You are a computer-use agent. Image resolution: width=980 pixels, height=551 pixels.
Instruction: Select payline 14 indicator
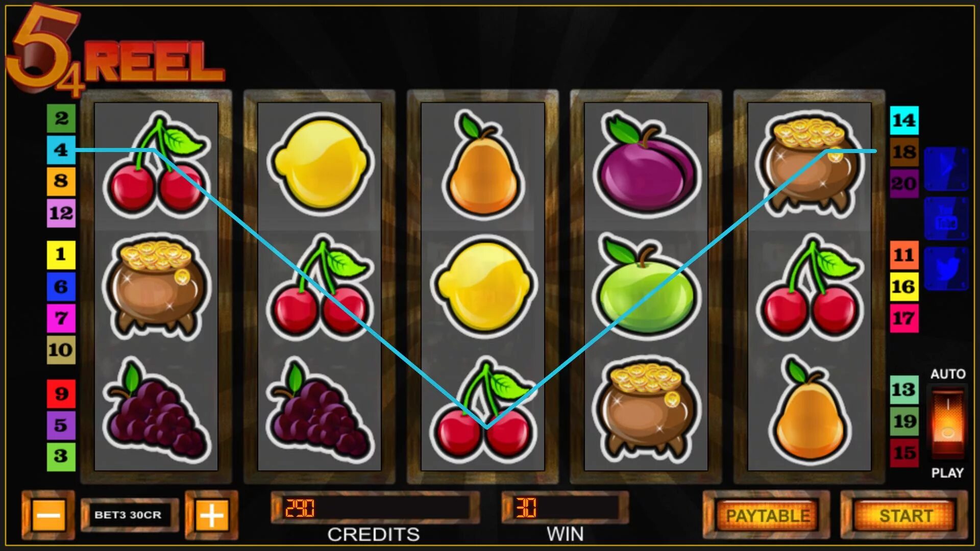point(904,120)
